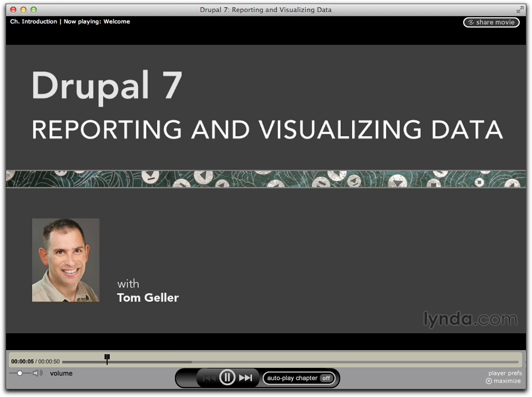Click the plus icon beside maximize
Screen dimensions: 532x397
[x=489, y=381]
